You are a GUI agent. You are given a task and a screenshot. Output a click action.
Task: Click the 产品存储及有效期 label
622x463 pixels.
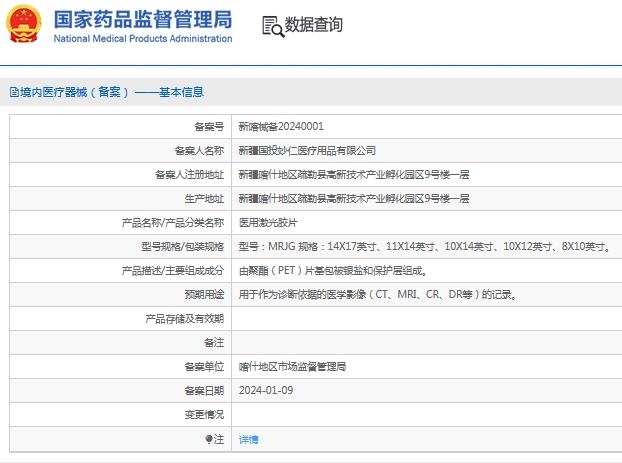pos(184,319)
